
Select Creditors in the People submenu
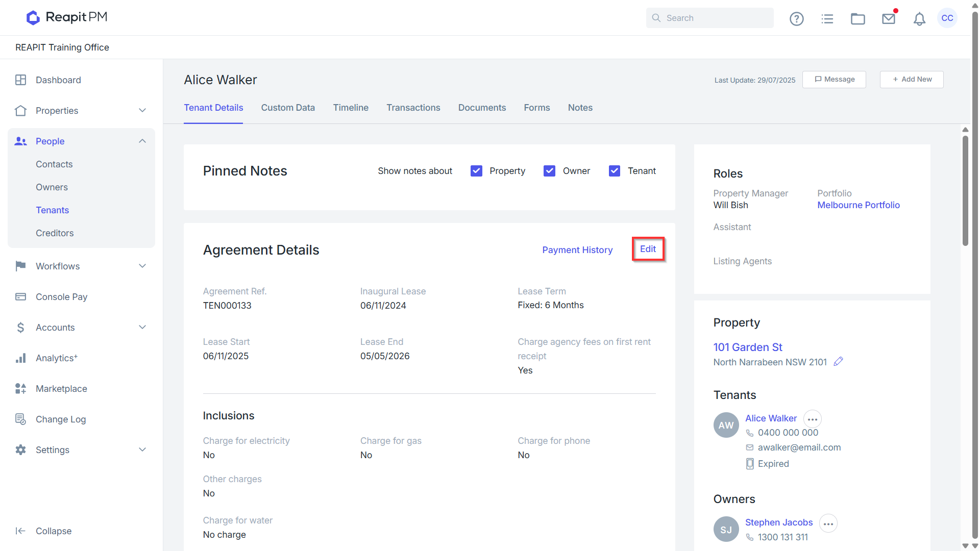pos(55,233)
